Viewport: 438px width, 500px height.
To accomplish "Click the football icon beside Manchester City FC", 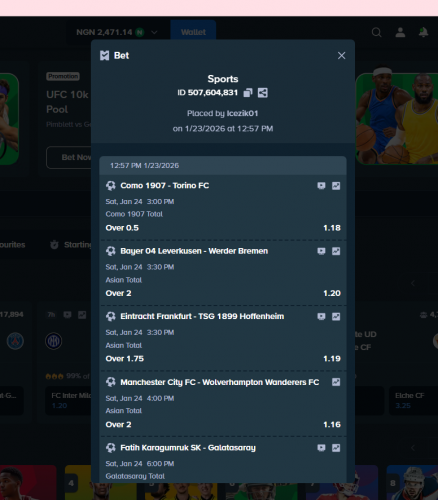I will click(x=111, y=382).
